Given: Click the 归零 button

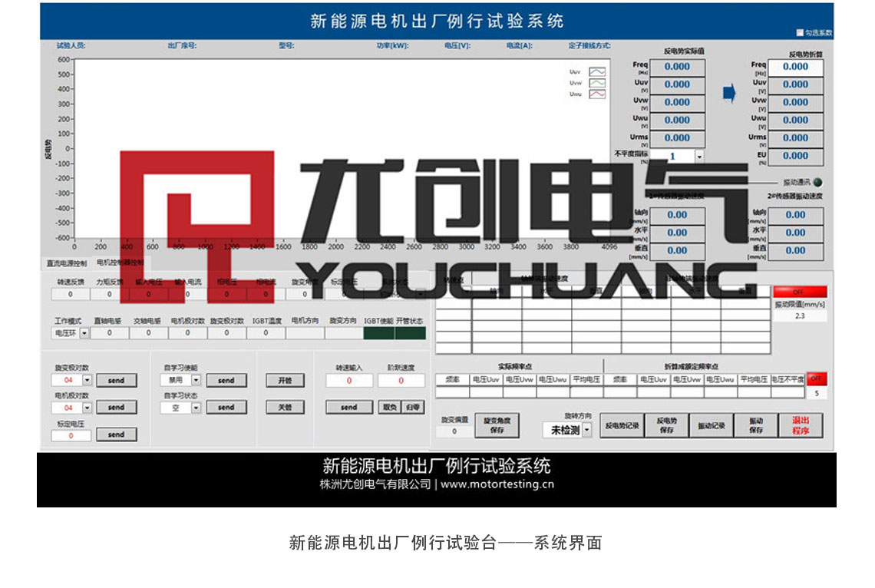Looking at the screenshot, I should pos(413,408).
